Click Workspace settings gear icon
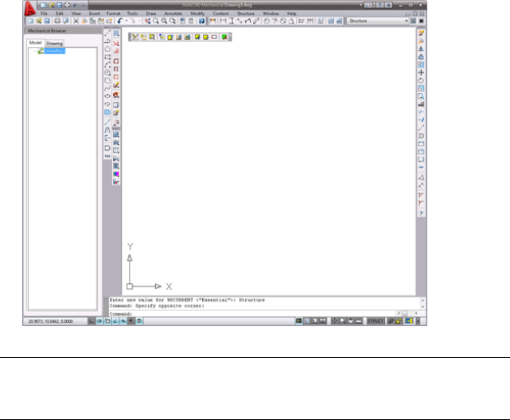 [413, 21]
